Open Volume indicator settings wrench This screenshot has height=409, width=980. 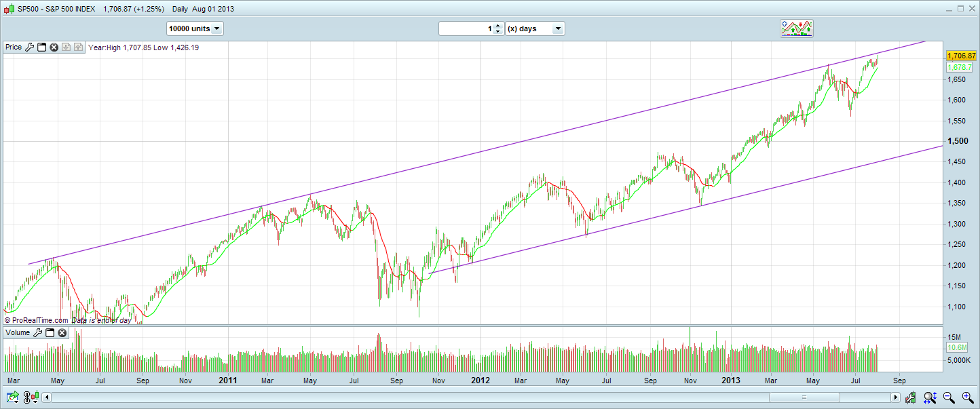click(x=38, y=333)
